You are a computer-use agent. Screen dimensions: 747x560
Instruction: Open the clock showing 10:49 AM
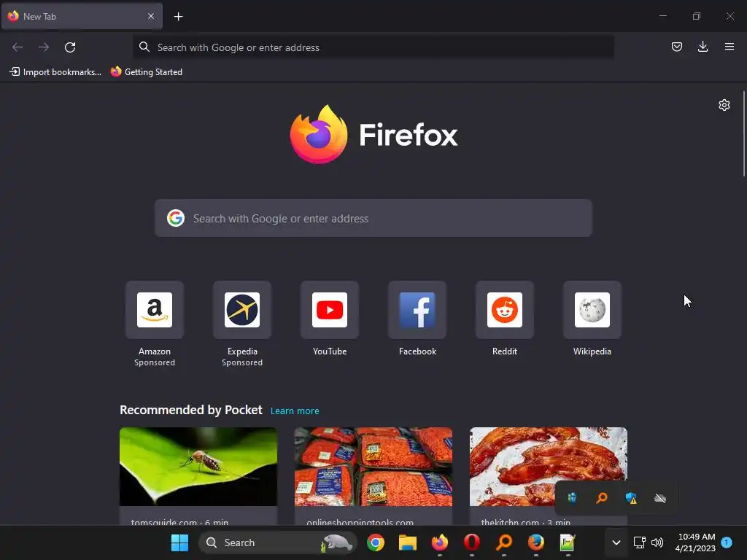[695, 542]
